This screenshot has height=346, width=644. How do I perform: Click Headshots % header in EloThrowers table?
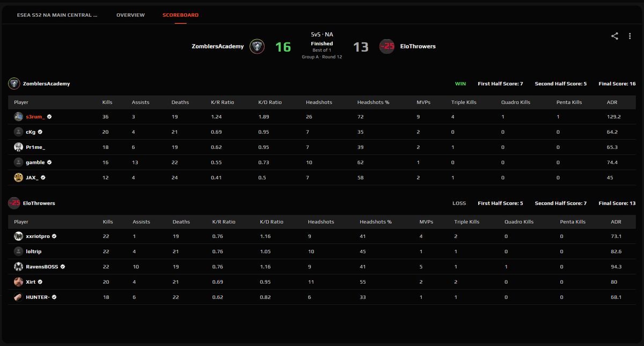click(x=376, y=221)
